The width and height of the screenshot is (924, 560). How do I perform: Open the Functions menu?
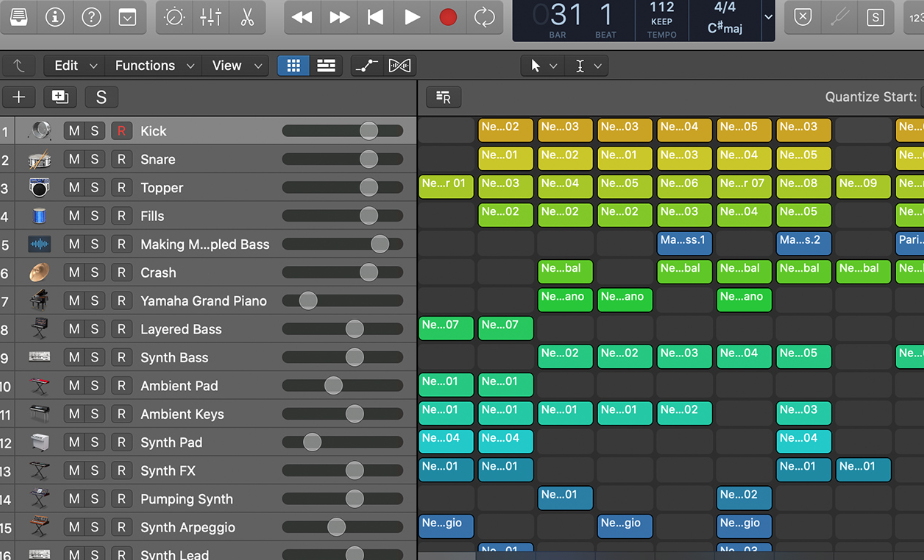[154, 65]
